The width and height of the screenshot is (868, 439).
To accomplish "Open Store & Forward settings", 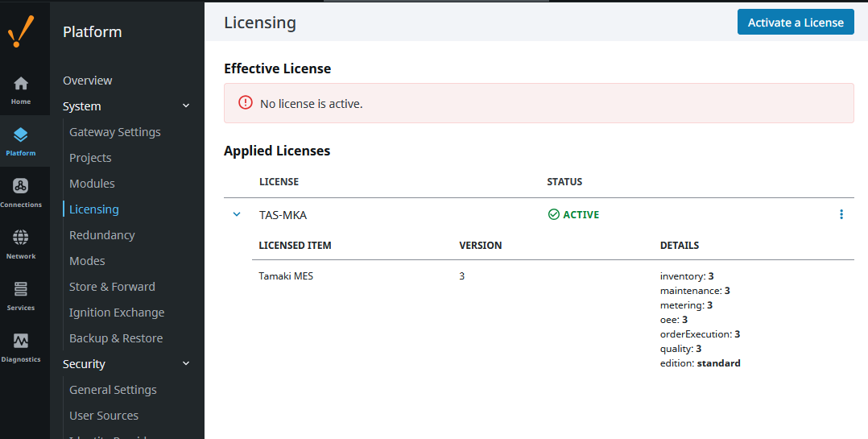I will click(x=112, y=287).
